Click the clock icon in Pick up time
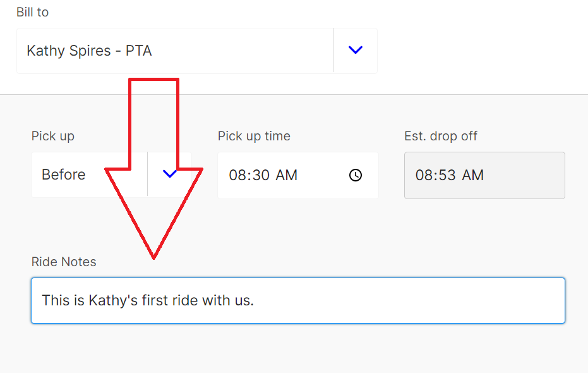The width and height of the screenshot is (588, 373). pos(356,175)
